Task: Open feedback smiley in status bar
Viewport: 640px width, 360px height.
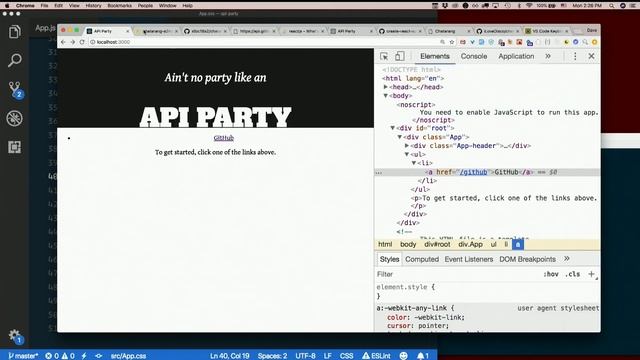Action: pyautogui.click(x=403, y=356)
